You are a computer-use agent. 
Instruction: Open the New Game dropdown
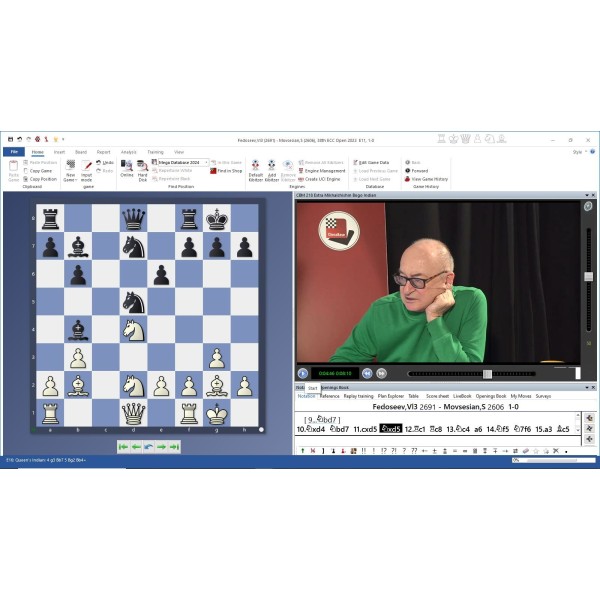[x=70, y=171]
